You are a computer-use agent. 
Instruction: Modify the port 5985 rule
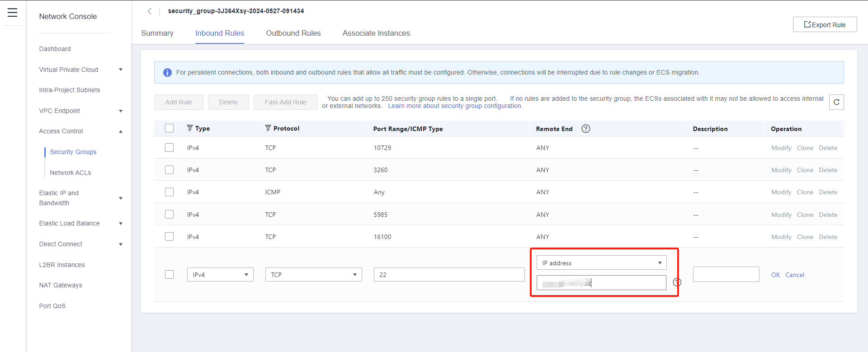pyautogui.click(x=781, y=215)
